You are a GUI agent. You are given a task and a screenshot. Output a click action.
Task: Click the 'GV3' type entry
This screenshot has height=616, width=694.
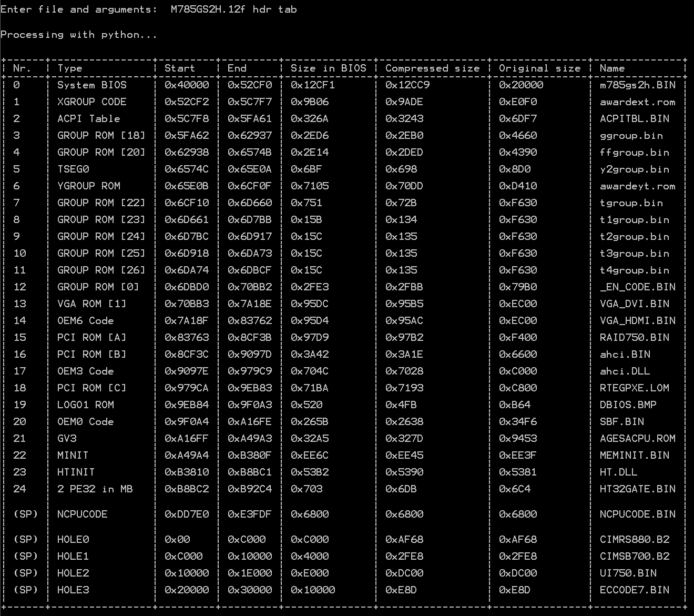pyautogui.click(x=66, y=438)
